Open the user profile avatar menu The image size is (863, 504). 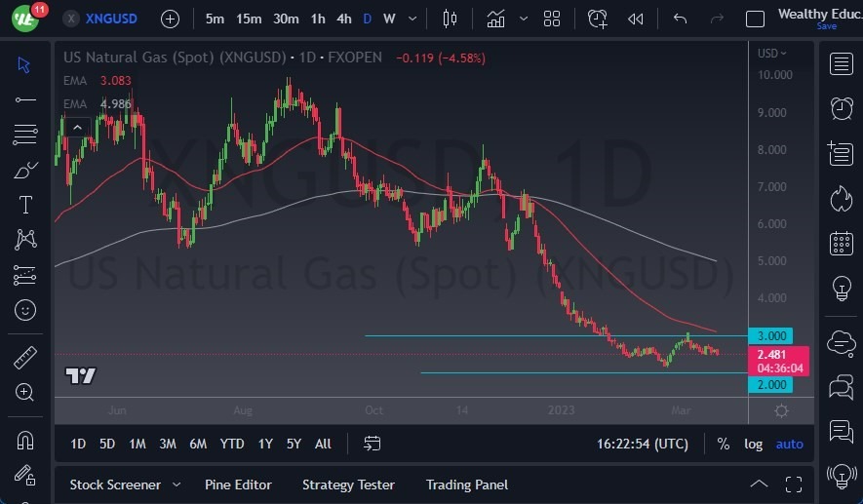click(25, 19)
